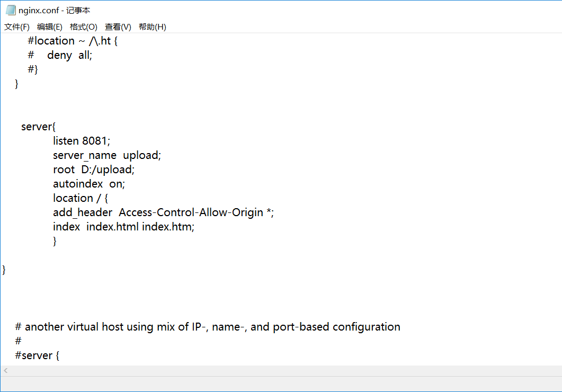This screenshot has height=392, width=562.
Task: Click the '# deny all;' comment
Action: coord(60,55)
